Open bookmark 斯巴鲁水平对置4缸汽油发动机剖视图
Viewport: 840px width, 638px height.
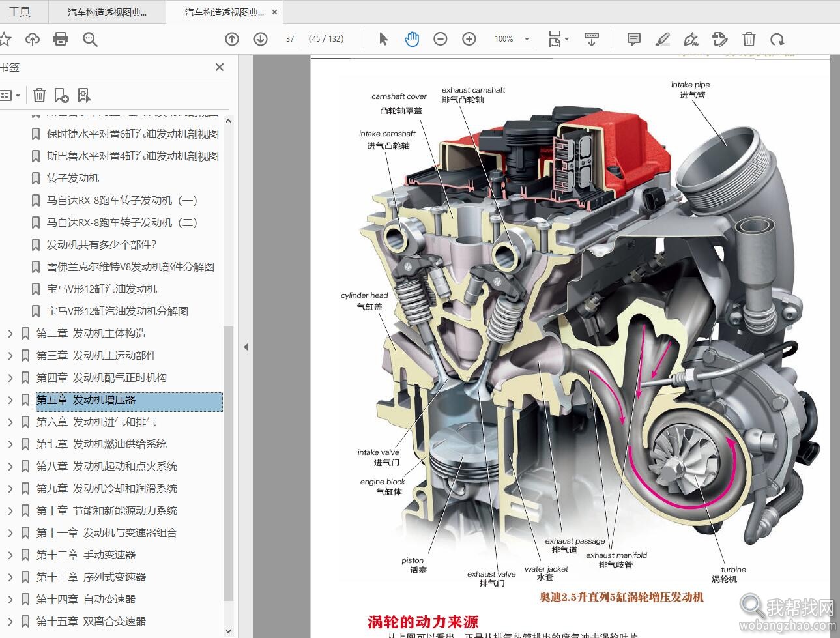[133, 156]
